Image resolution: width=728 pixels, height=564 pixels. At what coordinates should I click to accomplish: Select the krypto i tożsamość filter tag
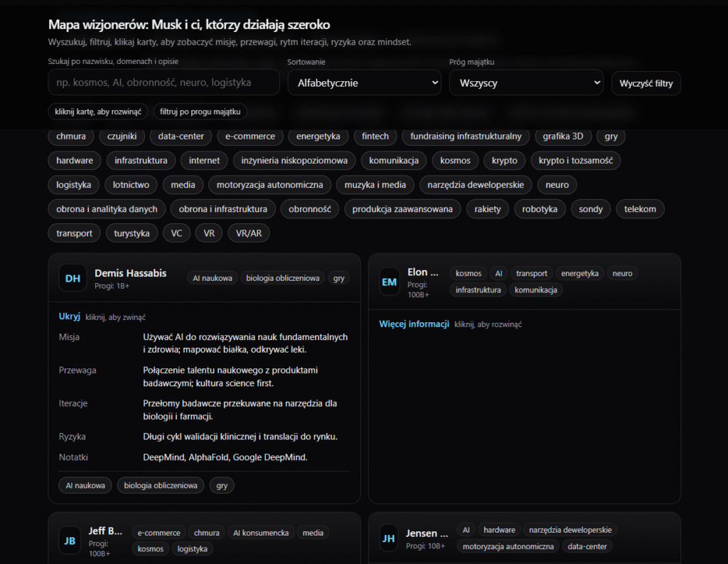[x=576, y=160]
